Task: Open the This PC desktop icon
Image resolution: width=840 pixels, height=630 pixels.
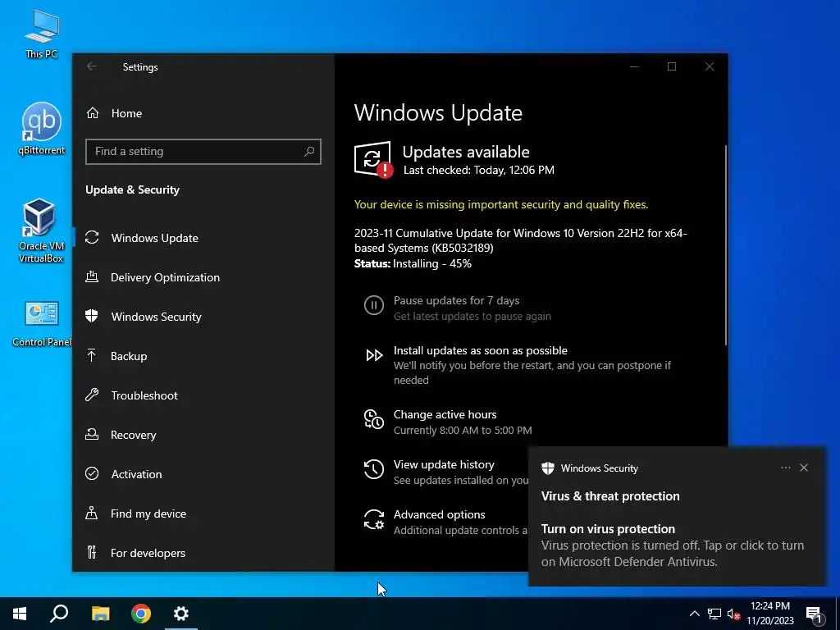Action: pyautogui.click(x=41, y=34)
